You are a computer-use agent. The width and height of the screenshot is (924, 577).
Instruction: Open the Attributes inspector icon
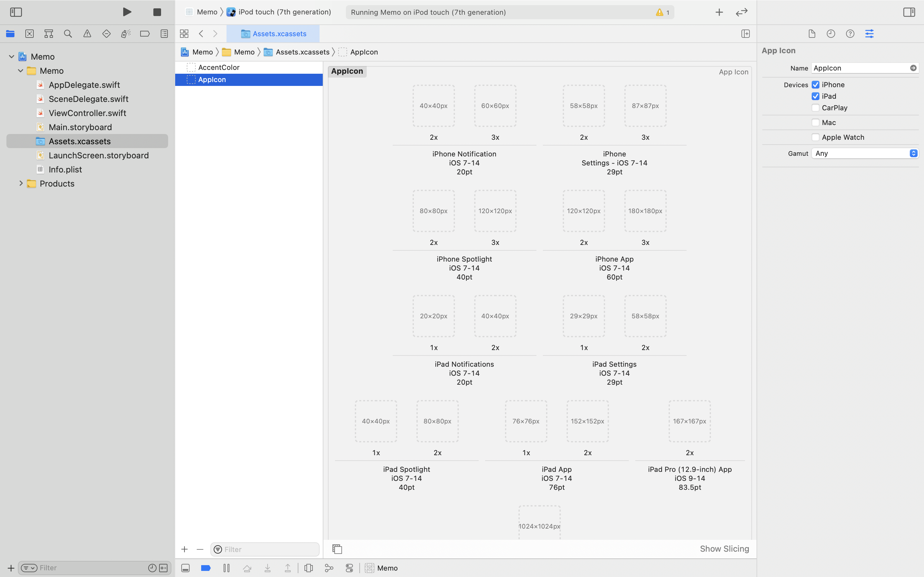point(869,34)
